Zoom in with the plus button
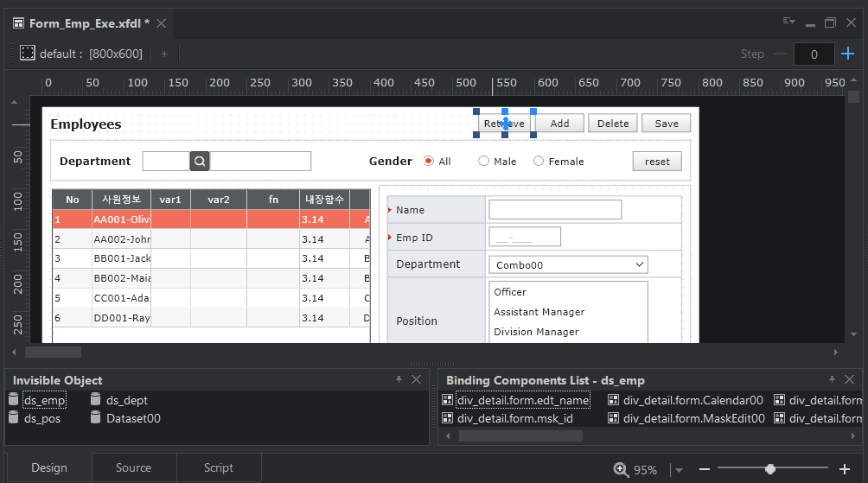Viewport: 868px width, 483px height. (x=844, y=469)
